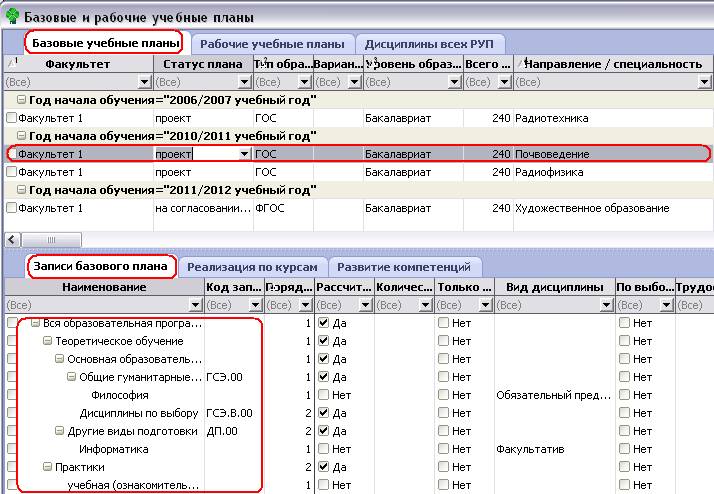
Task: Open the Реализация по курсам tab
Action: [x=252, y=267]
